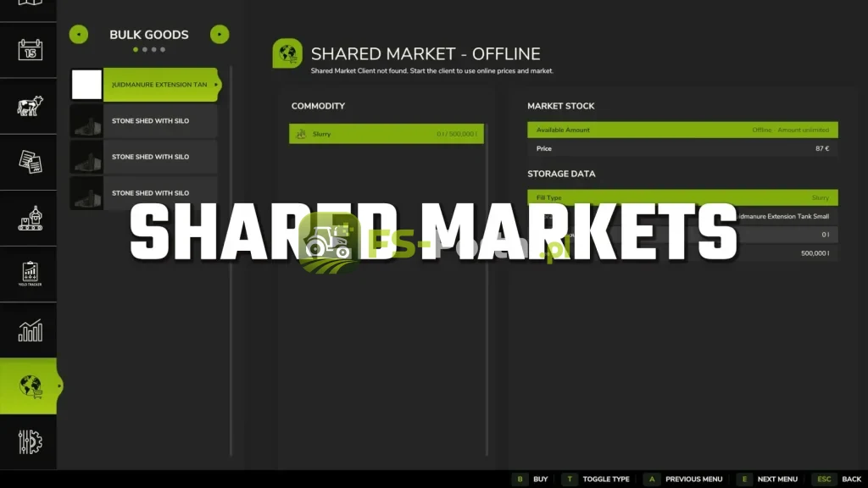Viewport: 868px width, 488px height.
Task: Go to the next Bulk Goods category
Action: click(220, 34)
